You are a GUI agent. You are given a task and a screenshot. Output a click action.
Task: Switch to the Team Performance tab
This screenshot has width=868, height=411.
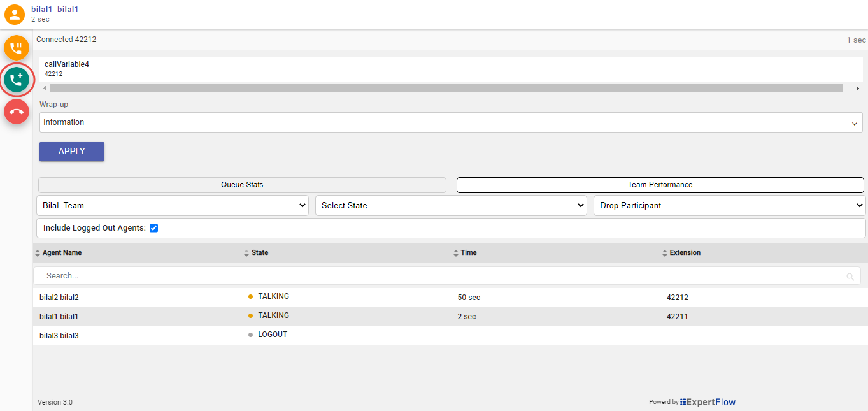660,185
